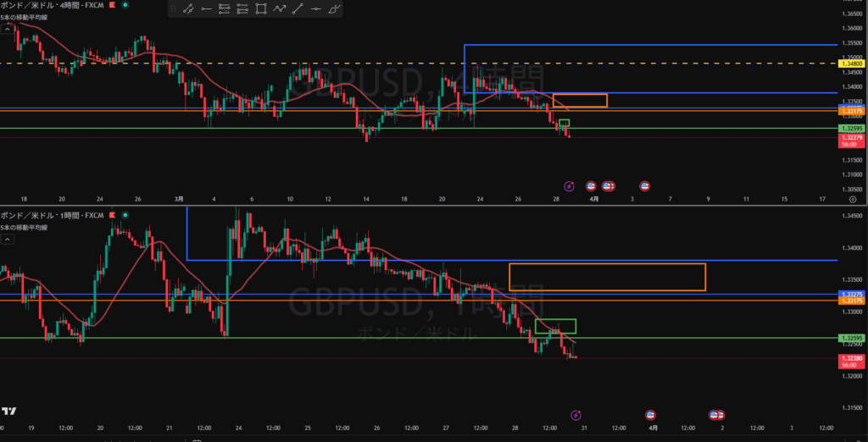Click the 1-hour GBP/USD symbol title
Viewport: 868px width, 442px height.
click(x=49, y=217)
